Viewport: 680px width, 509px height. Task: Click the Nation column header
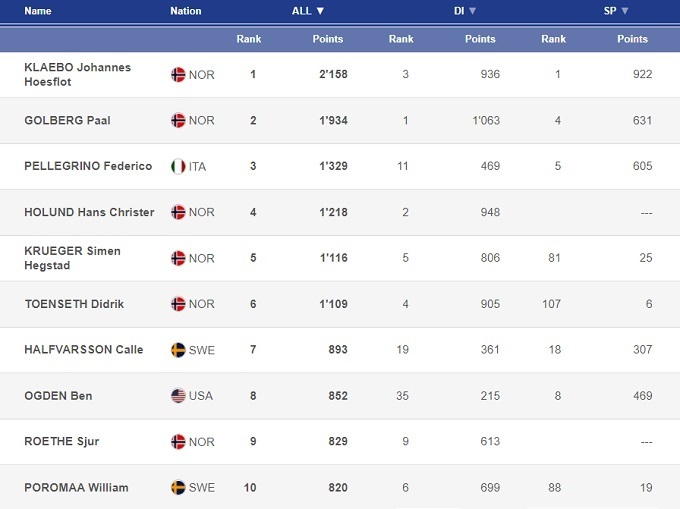point(186,11)
